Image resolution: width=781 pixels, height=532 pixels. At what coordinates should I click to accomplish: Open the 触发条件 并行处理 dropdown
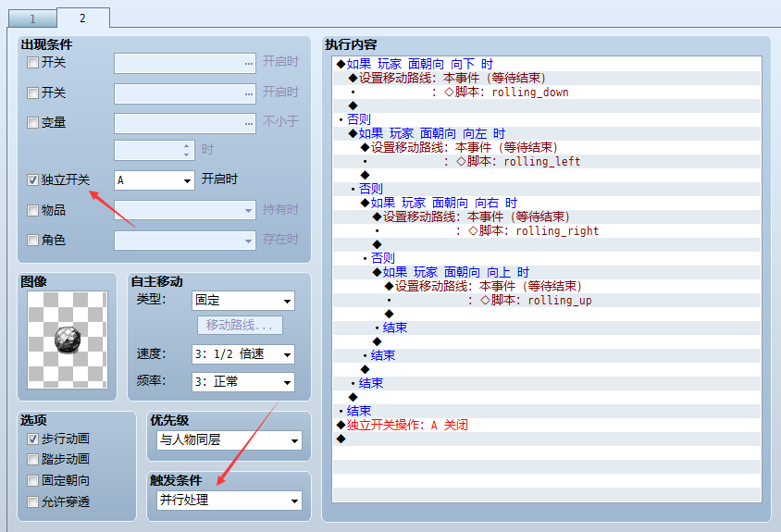pos(229,501)
